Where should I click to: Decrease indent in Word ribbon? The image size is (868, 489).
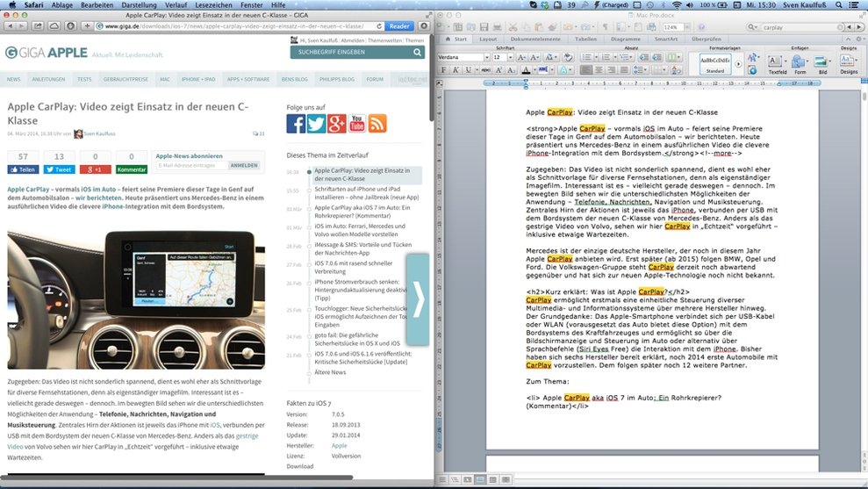[644, 57]
